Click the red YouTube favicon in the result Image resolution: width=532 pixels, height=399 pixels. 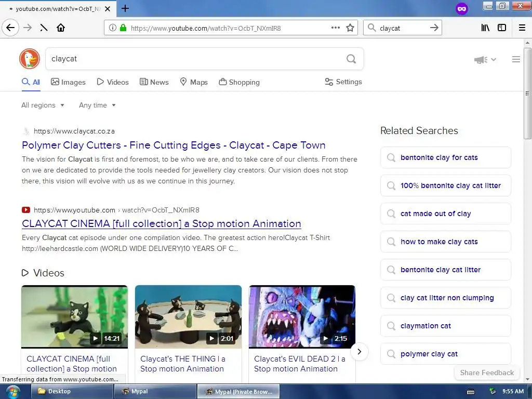(x=26, y=210)
